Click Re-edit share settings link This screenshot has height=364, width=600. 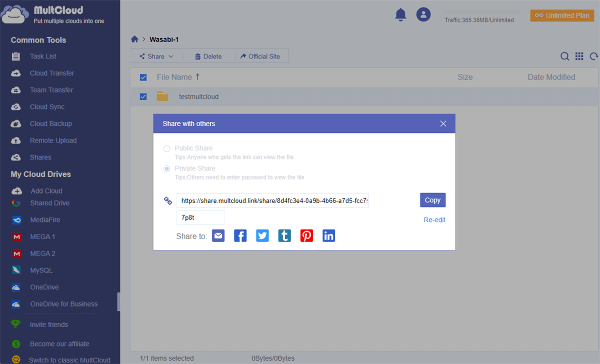(434, 220)
